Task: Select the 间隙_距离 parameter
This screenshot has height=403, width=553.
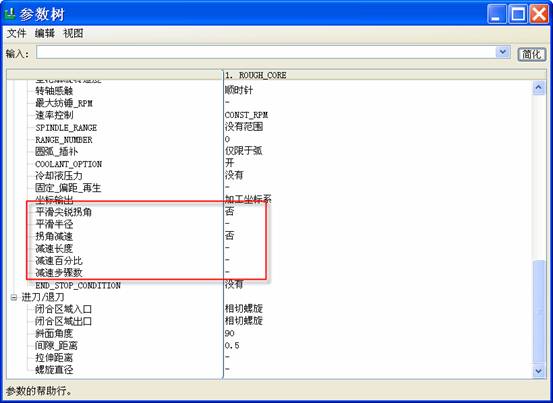Action: 56,346
